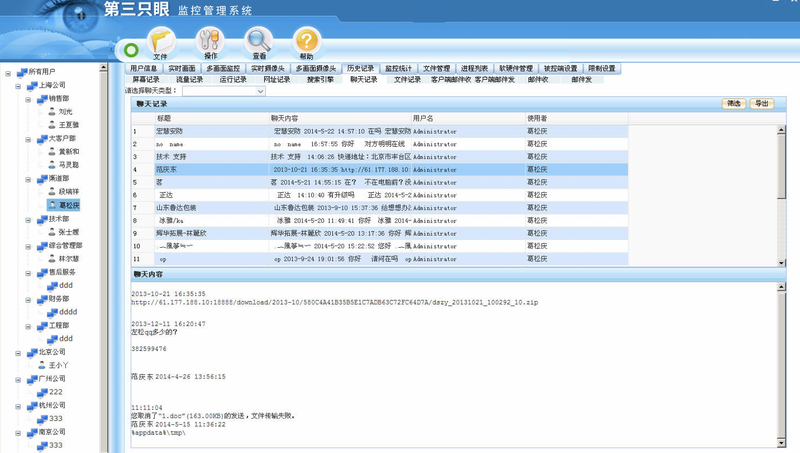Open the 文件记录 sub-tab

(407, 80)
